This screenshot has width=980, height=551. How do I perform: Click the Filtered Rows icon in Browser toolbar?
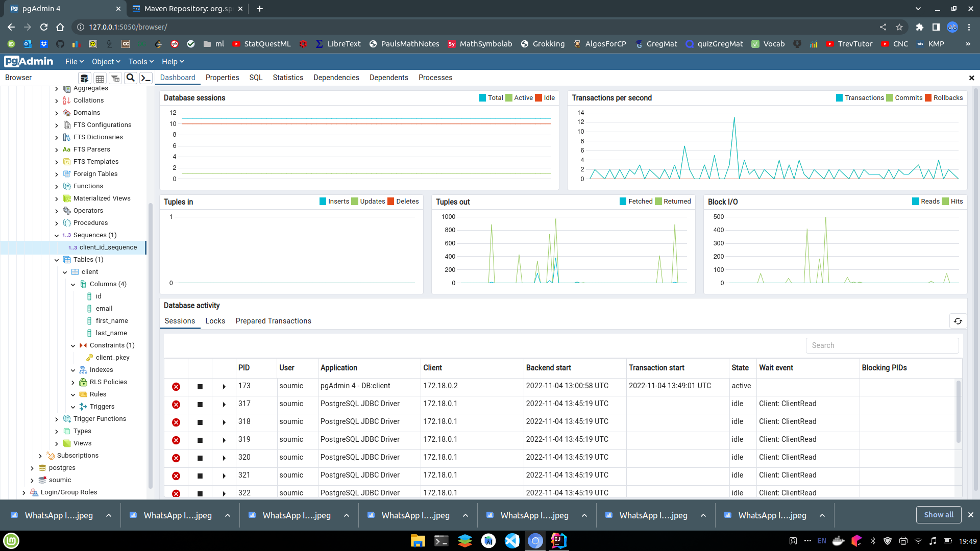point(115,78)
